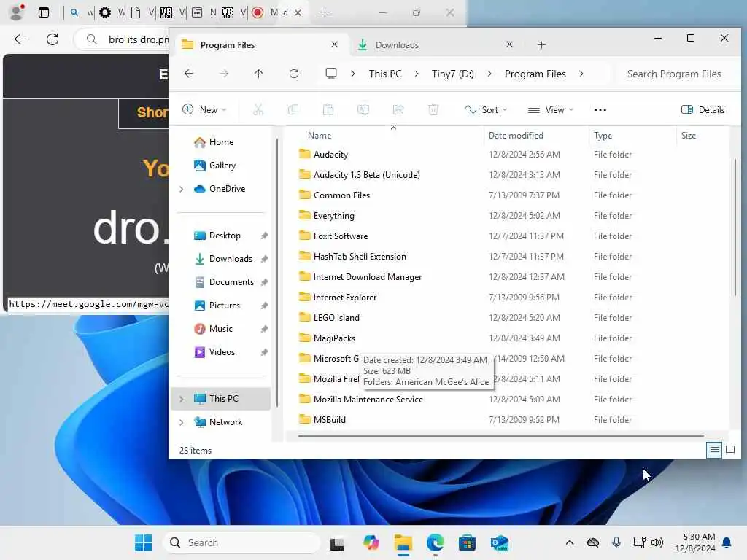Sort by the Name column header
Image resolution: width=747 pixels, height=560 pixels.
tap(393, 136)
